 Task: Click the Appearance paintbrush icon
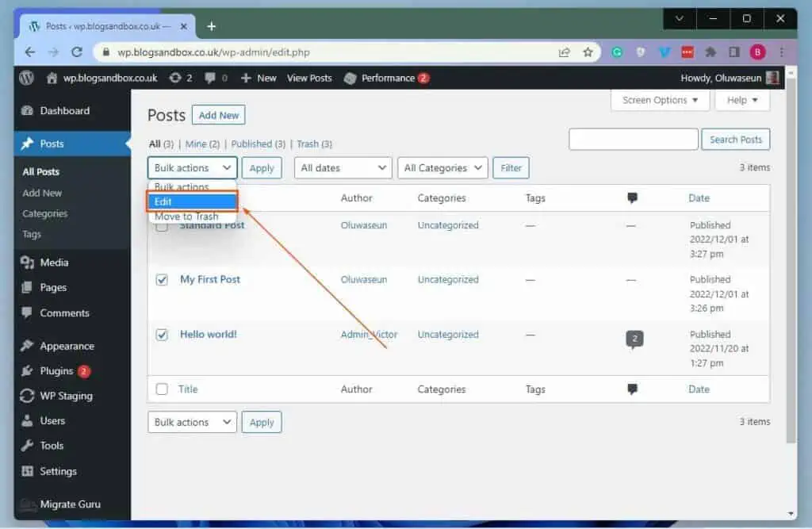[25, 346]
